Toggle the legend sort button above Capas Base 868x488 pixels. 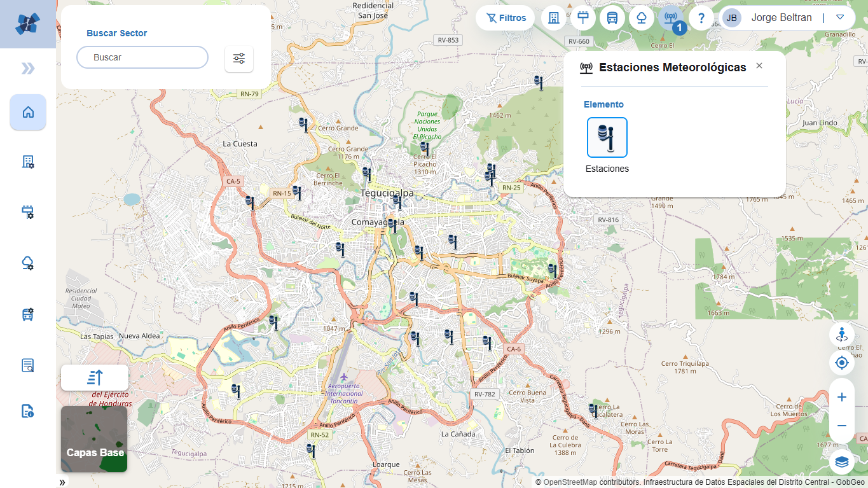(95, 377)
